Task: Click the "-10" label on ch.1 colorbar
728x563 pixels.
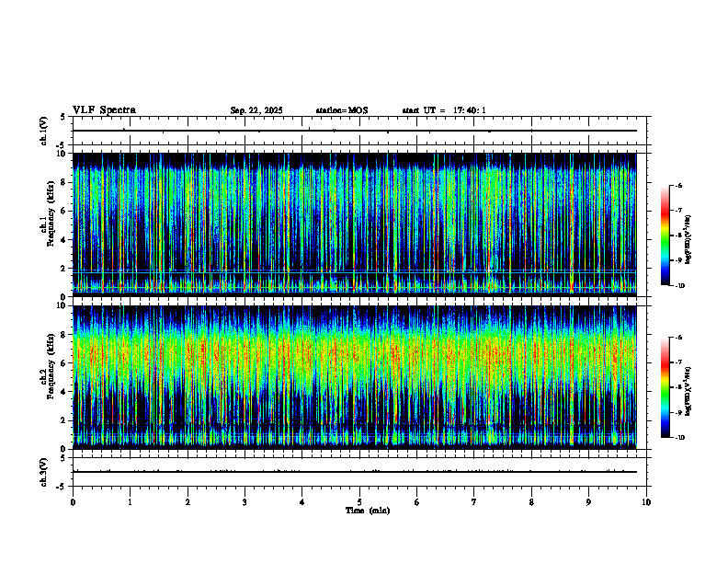Action: click(680, 286)
